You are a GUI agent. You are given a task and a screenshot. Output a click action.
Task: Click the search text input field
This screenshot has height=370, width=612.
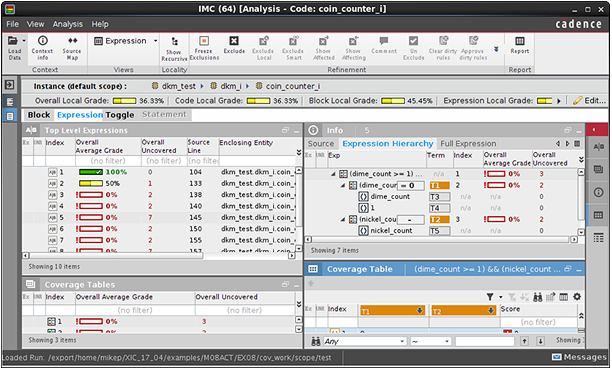coord(484,342)
